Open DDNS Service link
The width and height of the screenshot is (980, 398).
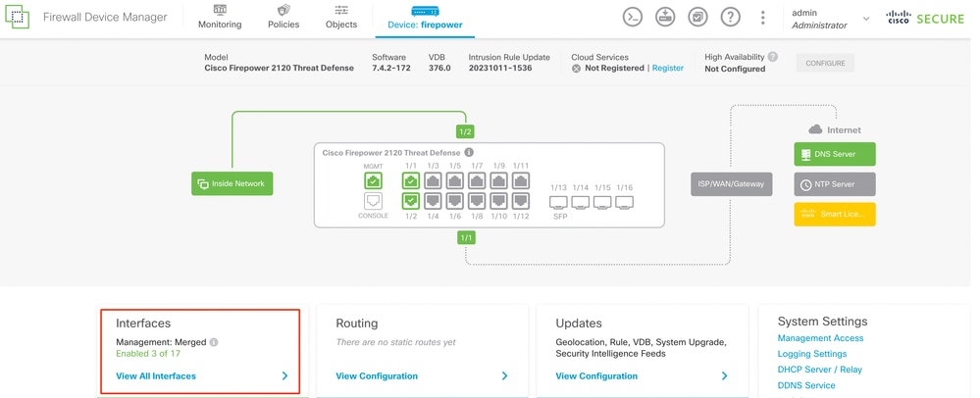[x=806, y=385]
